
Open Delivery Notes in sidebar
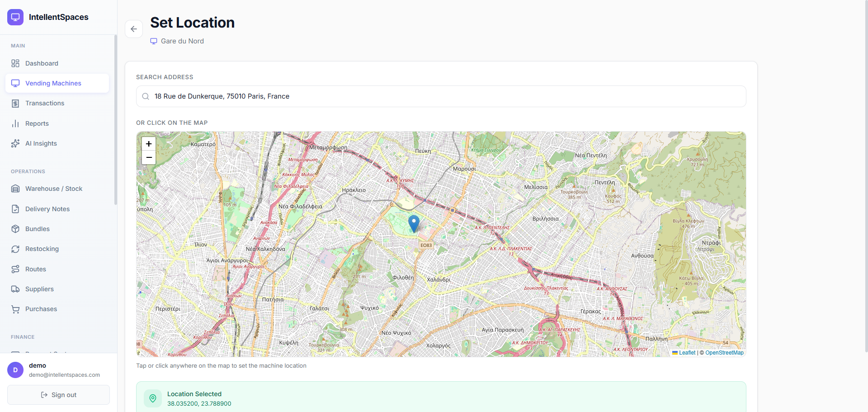point(57,209)
